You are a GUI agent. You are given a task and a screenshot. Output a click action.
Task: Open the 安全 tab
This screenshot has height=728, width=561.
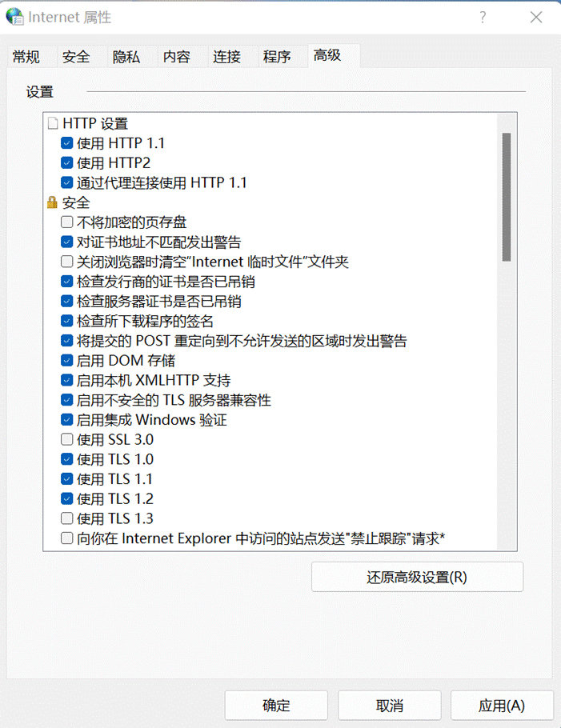tap(76, 57)
